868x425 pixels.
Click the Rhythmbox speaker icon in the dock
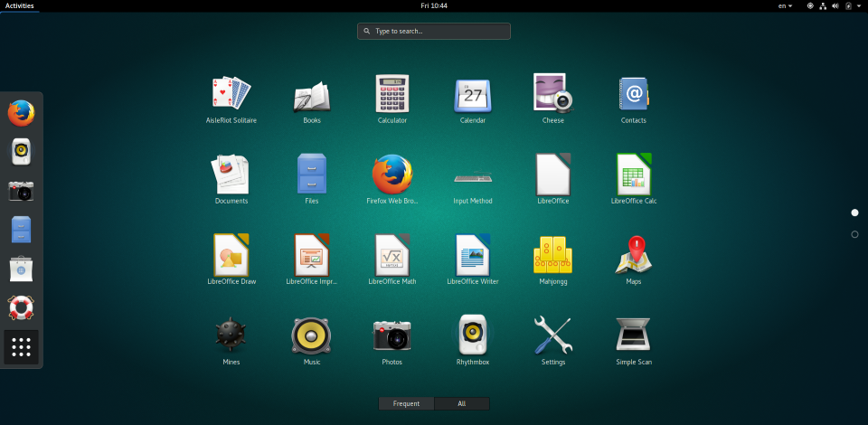[x=21, y=151]
